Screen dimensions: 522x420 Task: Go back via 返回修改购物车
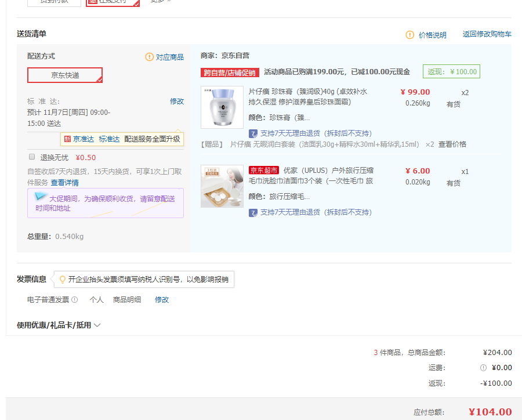pos(487,34)
